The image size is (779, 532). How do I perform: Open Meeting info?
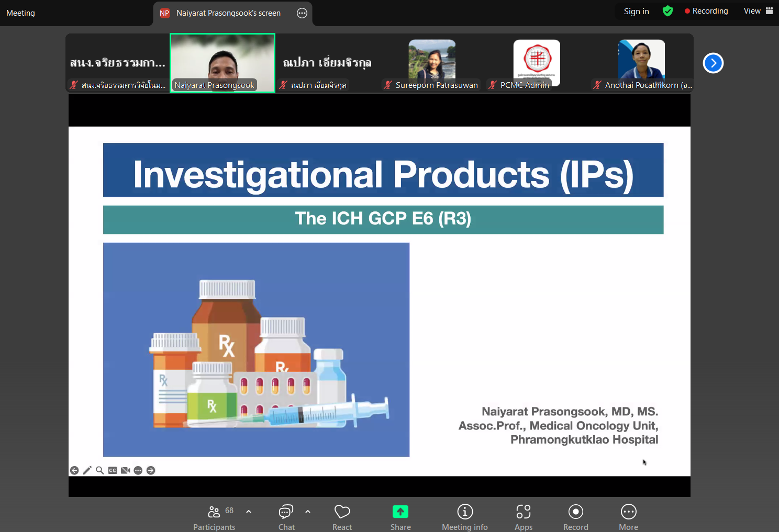(464, 517)
